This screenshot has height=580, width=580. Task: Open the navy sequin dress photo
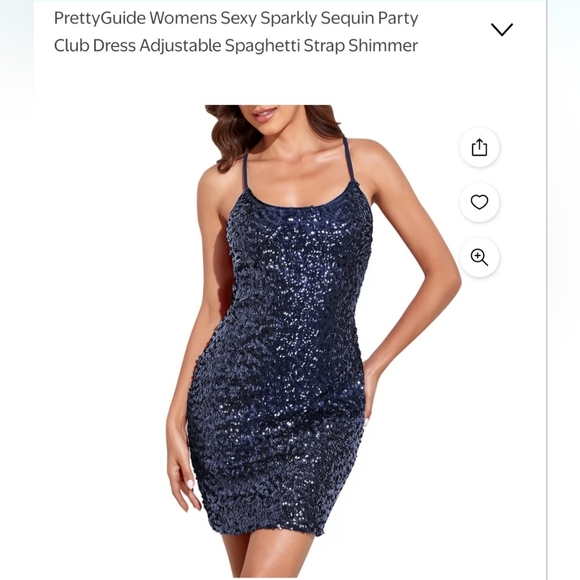(314, 342)
